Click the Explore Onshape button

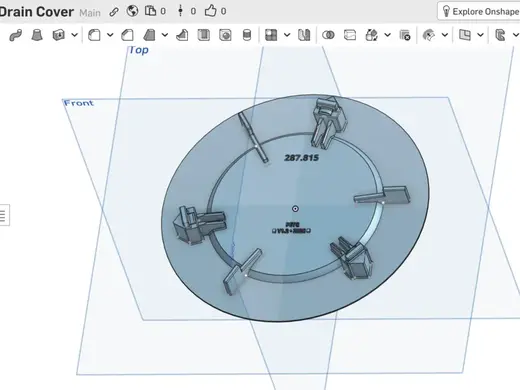[480, 12]
